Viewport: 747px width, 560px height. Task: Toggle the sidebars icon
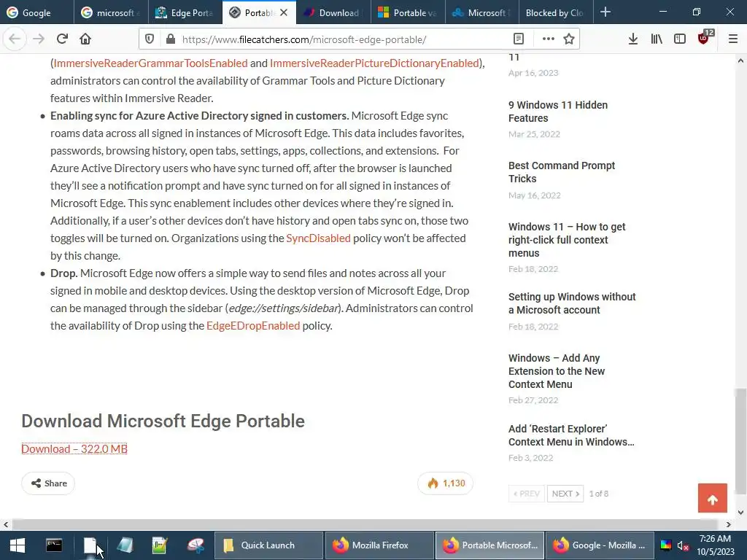[680, 39]
